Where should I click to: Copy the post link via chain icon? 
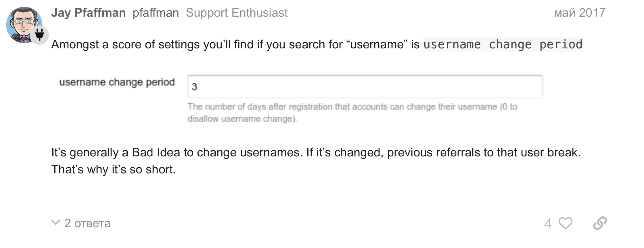[600, 224]
